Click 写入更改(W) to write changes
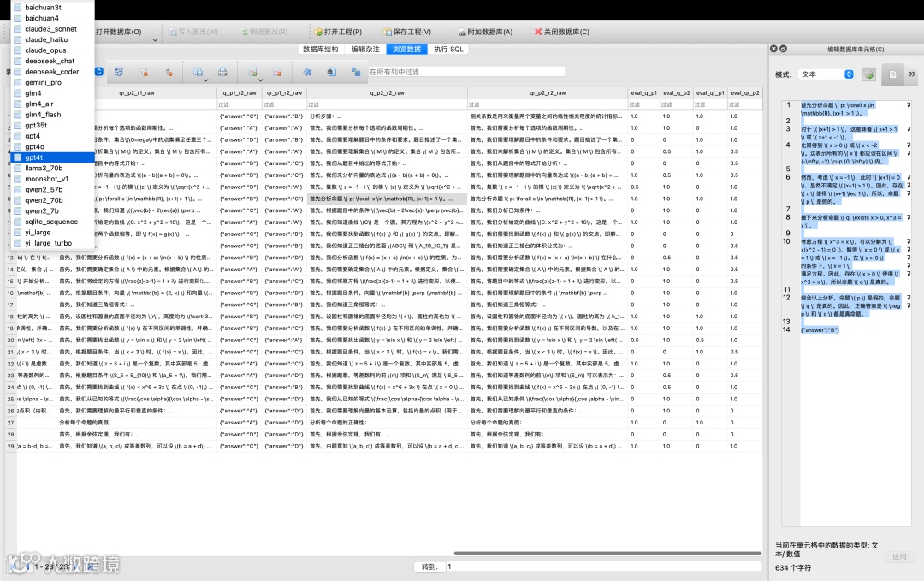924x581 pixels. coord(194,32)
